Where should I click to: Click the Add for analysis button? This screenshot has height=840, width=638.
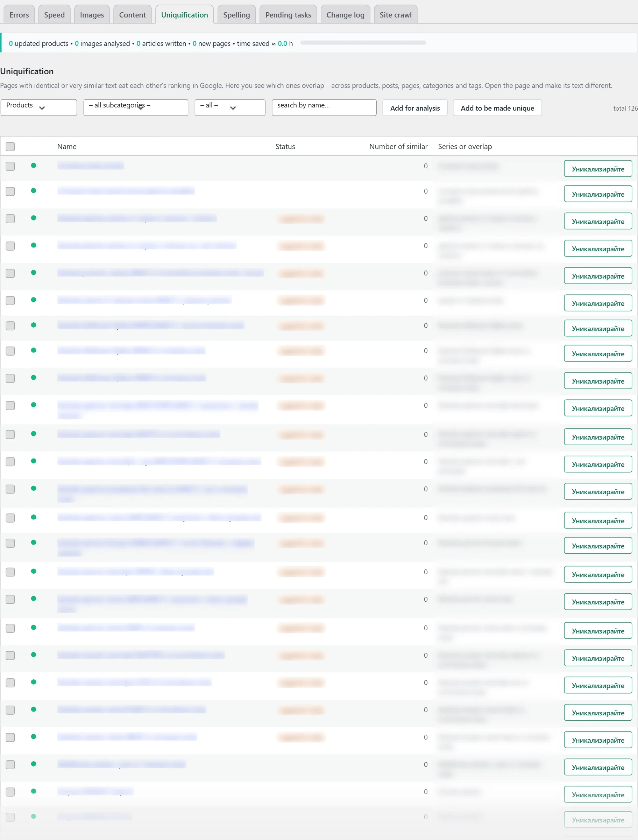click(x=415, y=108)
